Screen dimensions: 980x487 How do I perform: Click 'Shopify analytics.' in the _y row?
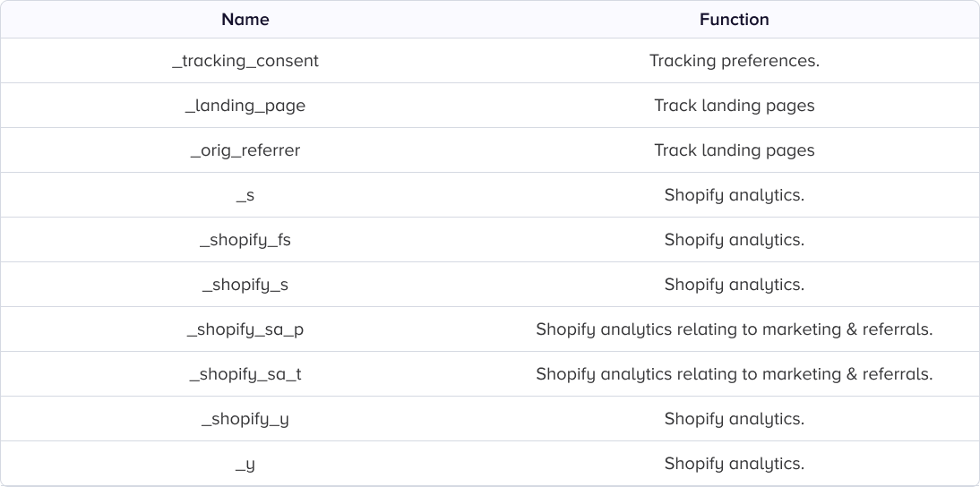(x=734, y=464)
